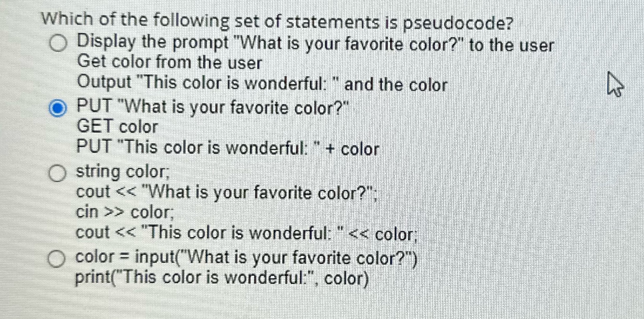Click the line reading Get color from the user
The image size is (644, 319).
[169, 62]
